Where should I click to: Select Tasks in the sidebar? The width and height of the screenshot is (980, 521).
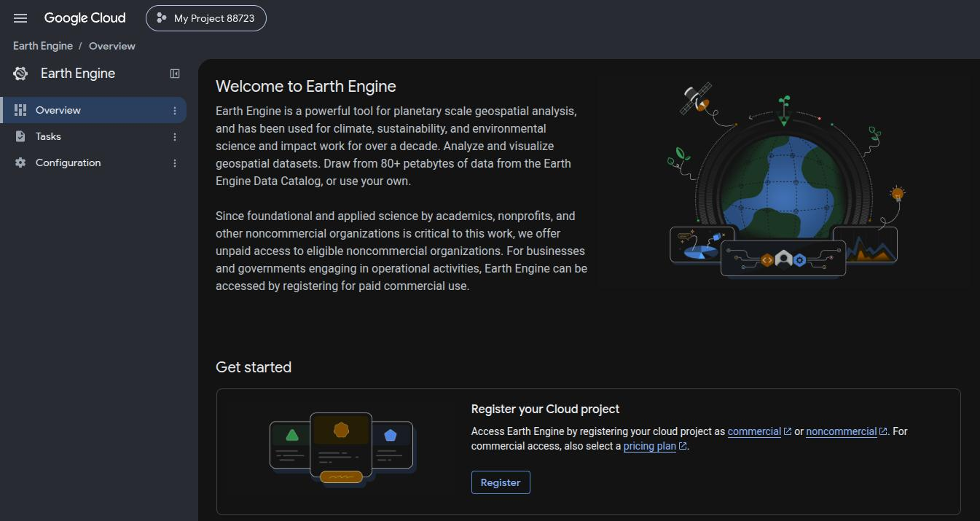(x=93, y=136)
